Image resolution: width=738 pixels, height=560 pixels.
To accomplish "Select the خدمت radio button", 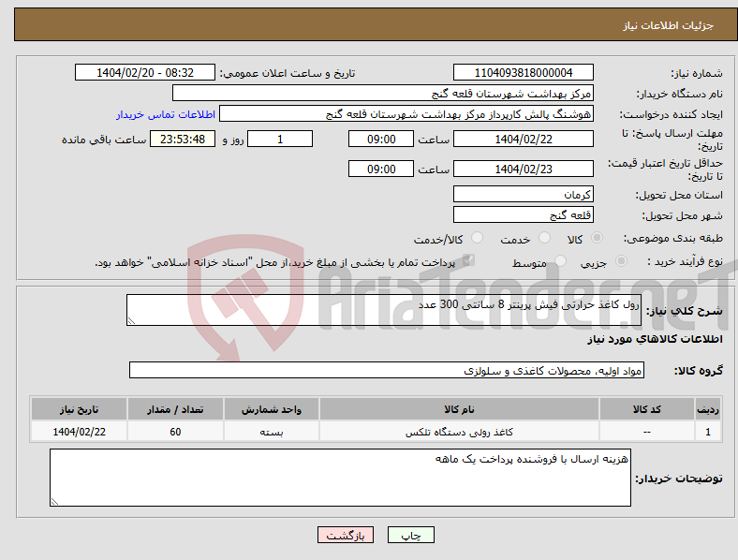I will click(x=544, y=238).
